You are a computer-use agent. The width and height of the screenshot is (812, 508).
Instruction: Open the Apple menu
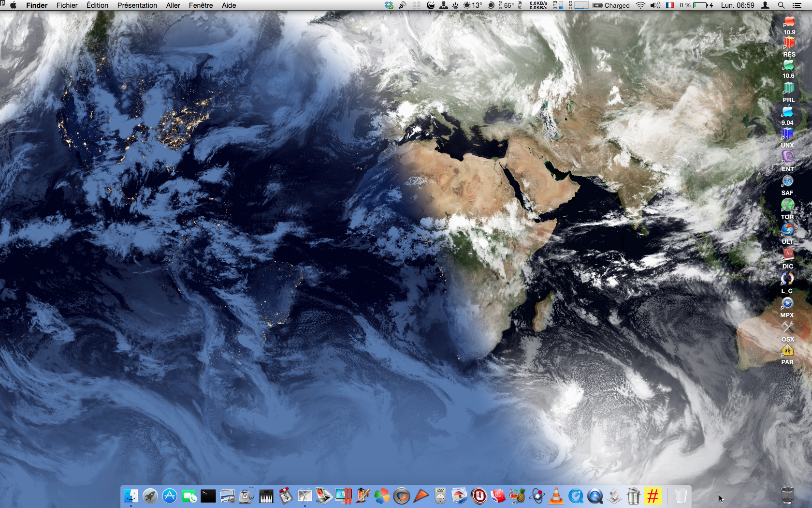(x=14, y=5)
